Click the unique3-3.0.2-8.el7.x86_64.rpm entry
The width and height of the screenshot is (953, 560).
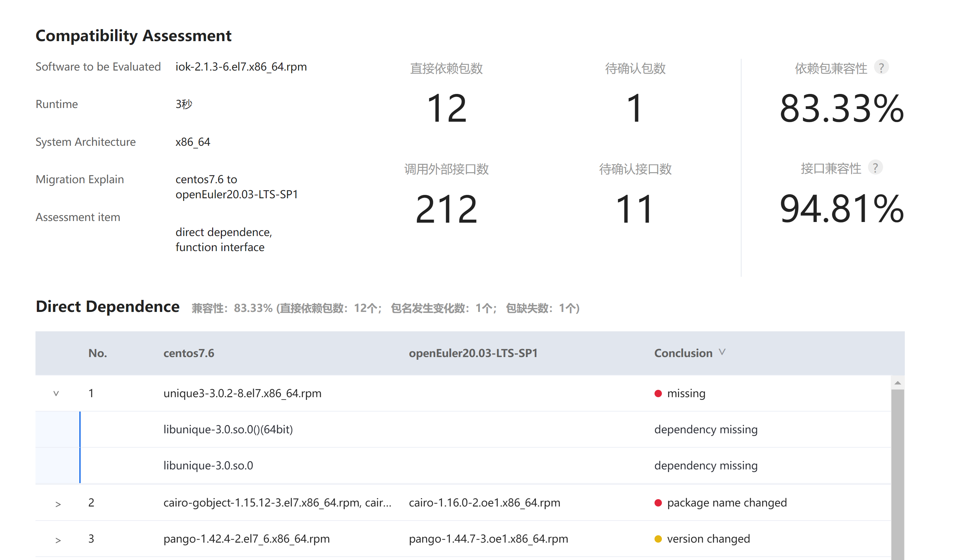click(242, 394)
